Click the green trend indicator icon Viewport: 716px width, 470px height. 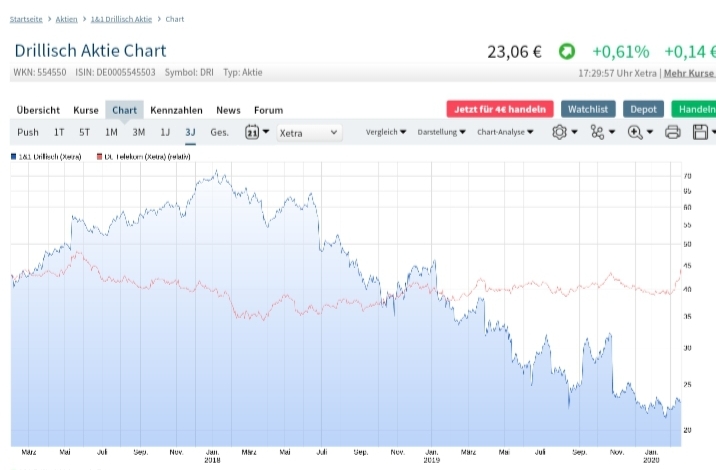566,51
